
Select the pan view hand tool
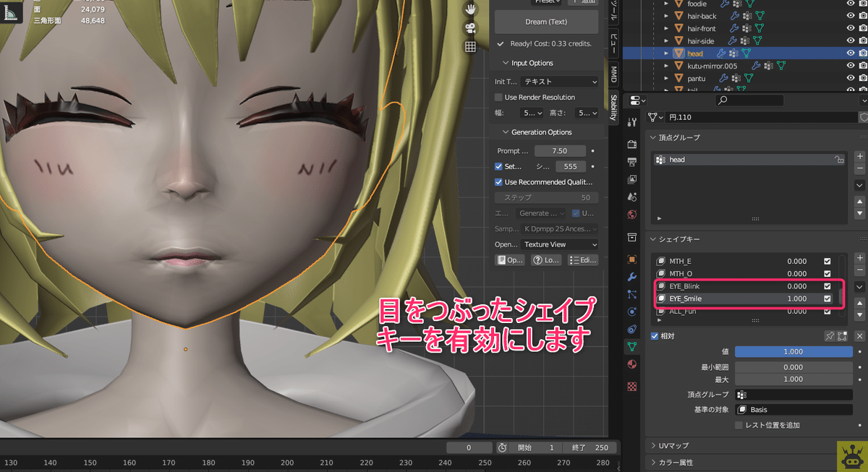pyautogui.click(x=470, y=9)
